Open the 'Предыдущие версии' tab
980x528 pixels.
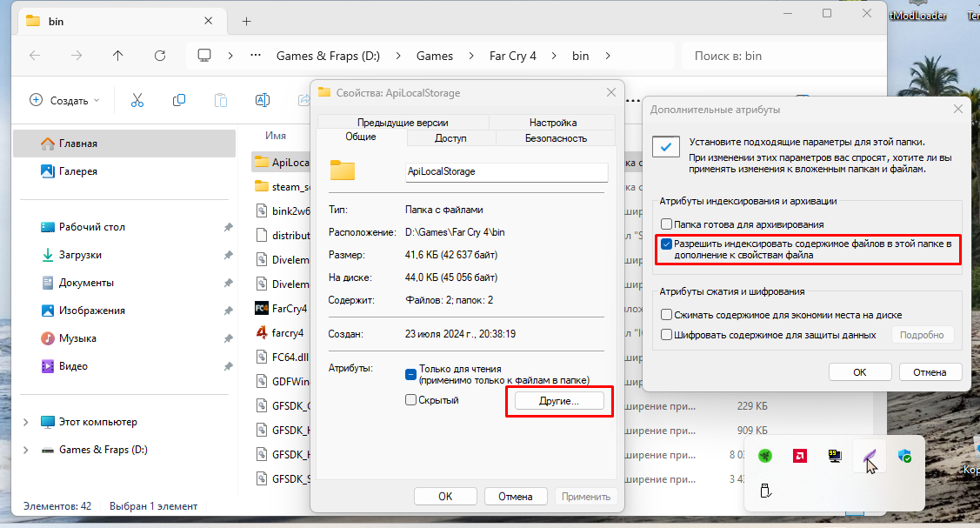[x=403, y=123]
